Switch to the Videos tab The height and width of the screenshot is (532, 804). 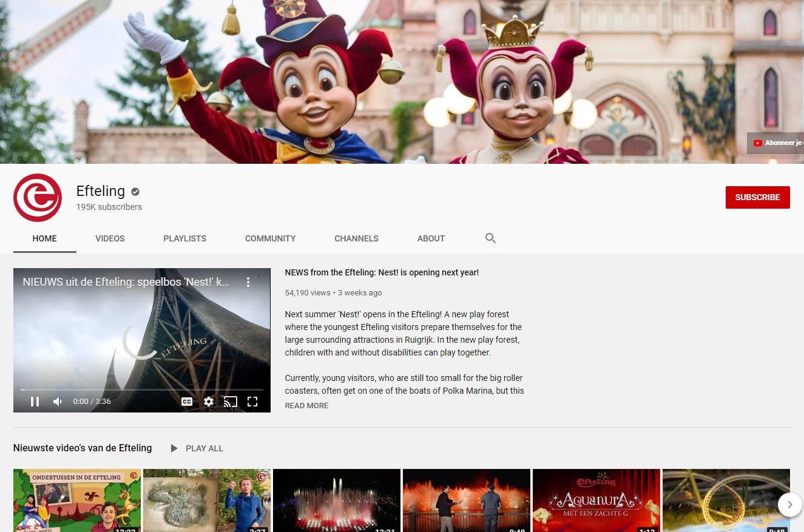pyautogui.click(x=110, y=238)
